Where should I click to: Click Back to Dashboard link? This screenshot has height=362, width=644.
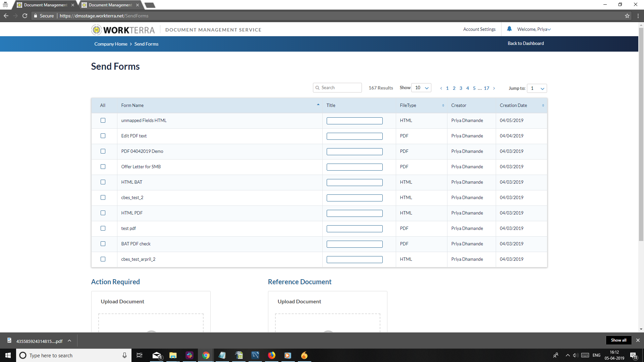pos(526,43)
